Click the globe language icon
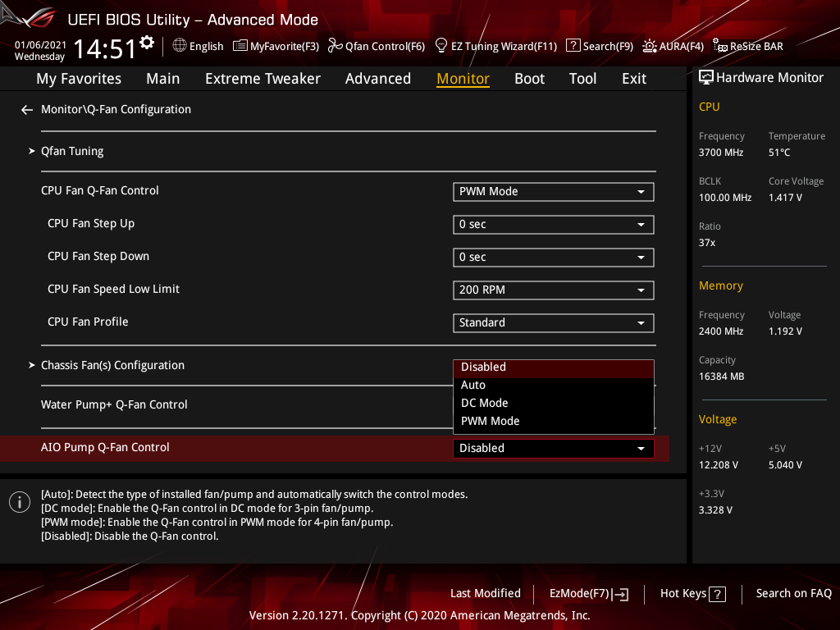The height and width of the screenshot is (630, 840). pyautogui.click(x=180, y=46)
